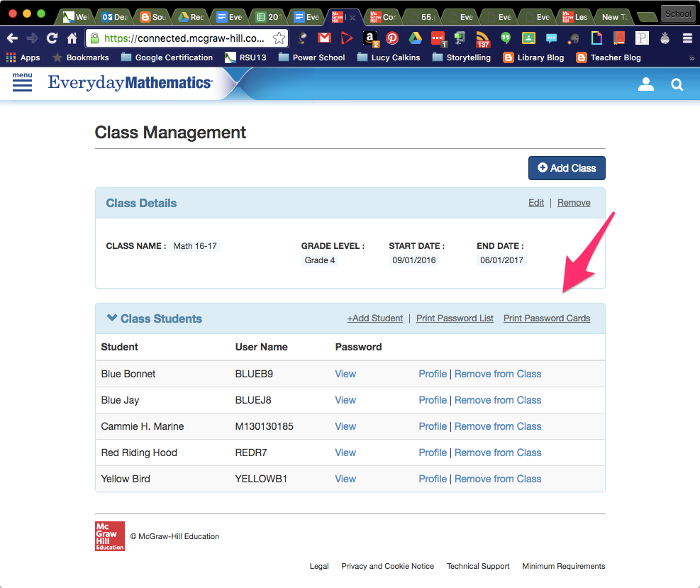Switch to the Rec Google Drive tab
Screen dimensions: 700x588
(x=191, y=17)
